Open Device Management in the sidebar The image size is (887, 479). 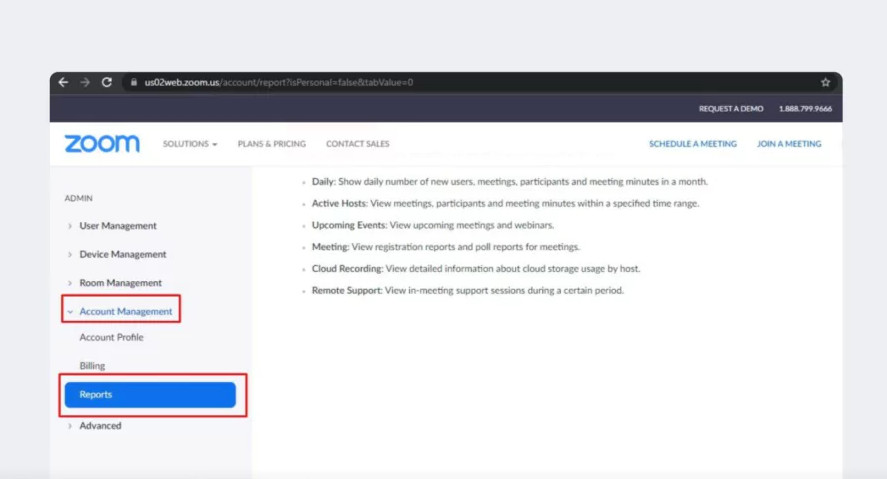coord(123,254)
